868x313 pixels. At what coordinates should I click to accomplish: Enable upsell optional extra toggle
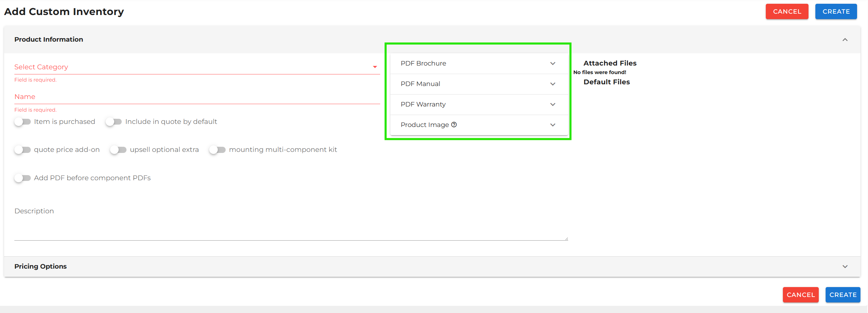coord(118,150)
